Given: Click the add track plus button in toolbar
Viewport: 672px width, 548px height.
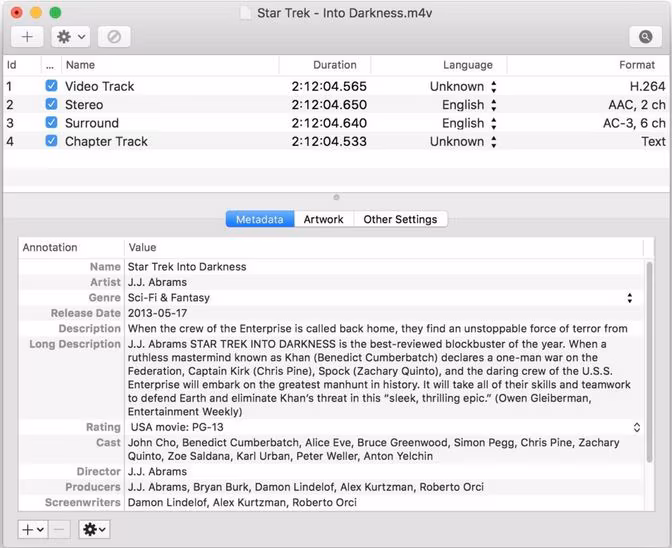Looking at the screenshot, I should click(27, 37).
